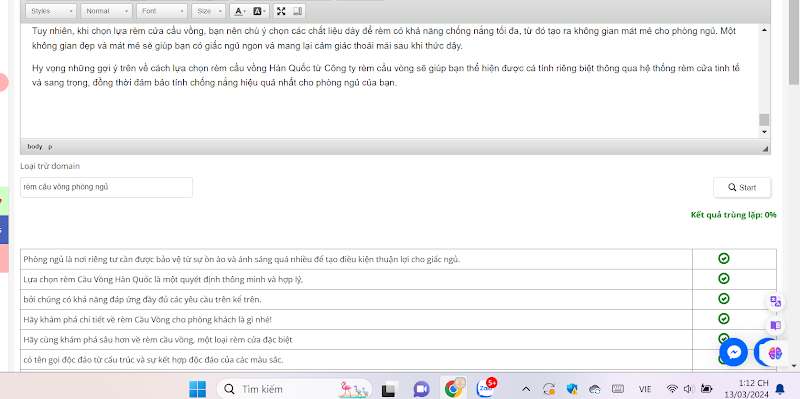Switch the VIE input language indicator
The image size is (800, 399).
tap(645, 389)
